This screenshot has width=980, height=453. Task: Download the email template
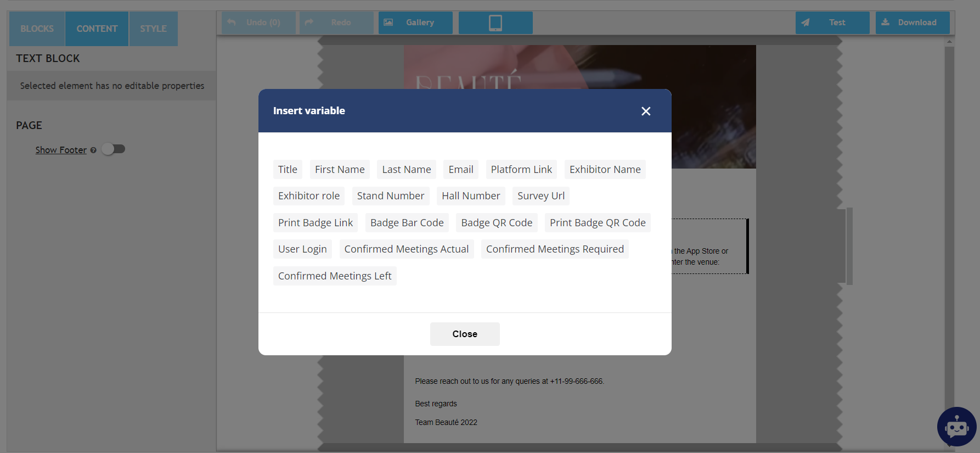point(912,23)
